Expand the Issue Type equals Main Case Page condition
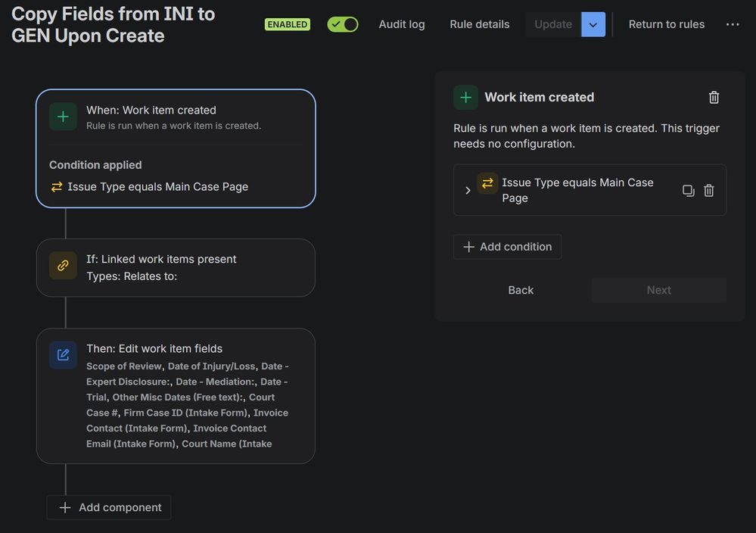The width and height of the screenshot is (756, 533). pos(467,190)
